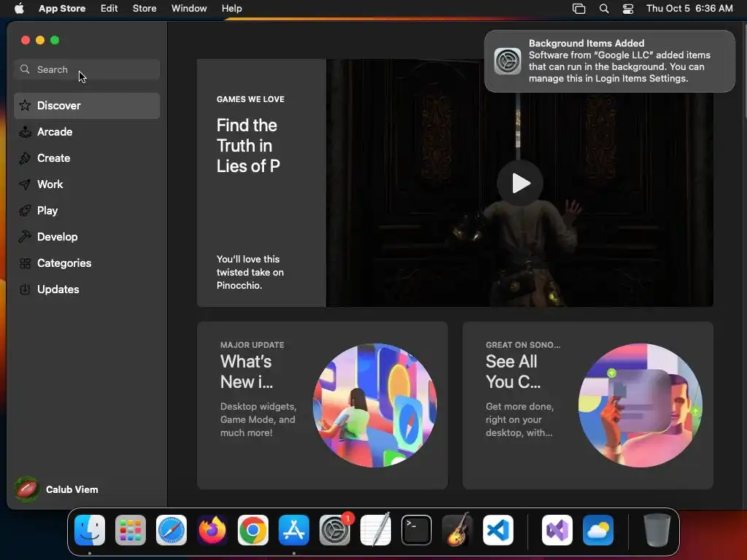
Task: Open System Settings from the Dock
Action: pos(335,530)
